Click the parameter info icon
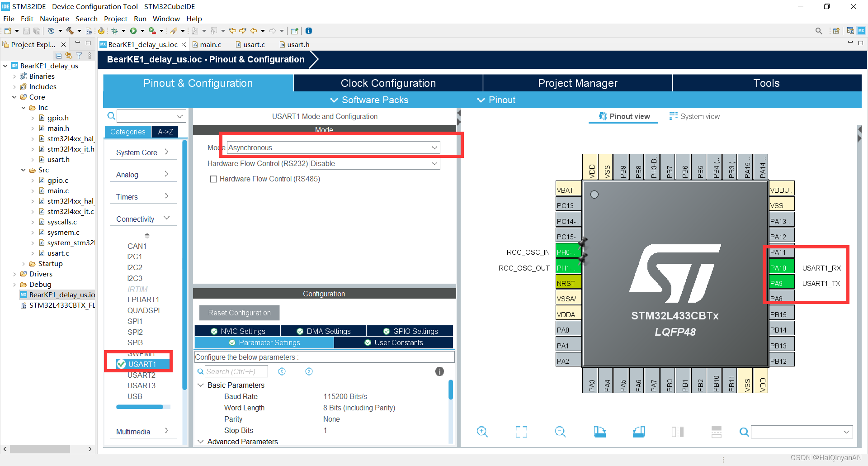 [439, 371]
